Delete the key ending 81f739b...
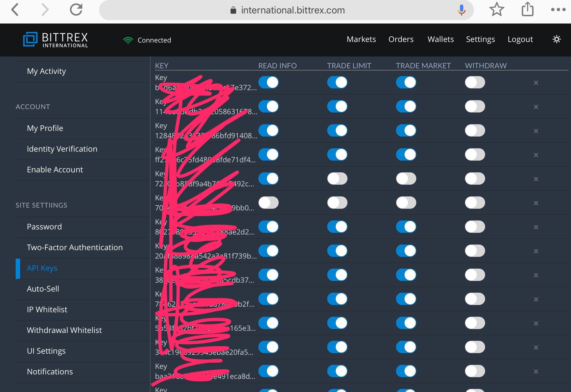This screenshot has width=571, height=392. 536,251
